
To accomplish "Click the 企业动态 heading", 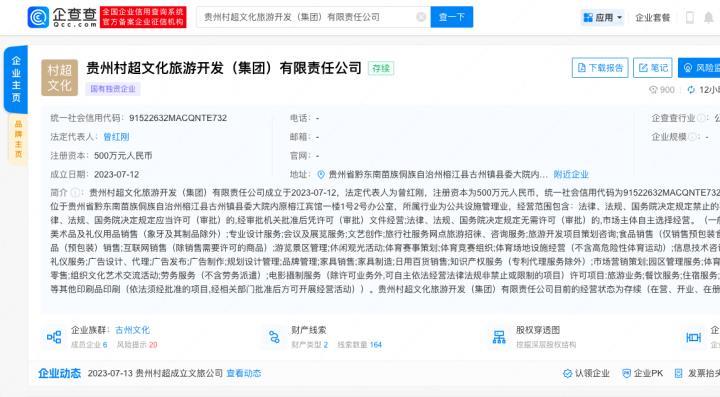I will tap(60, 374).
